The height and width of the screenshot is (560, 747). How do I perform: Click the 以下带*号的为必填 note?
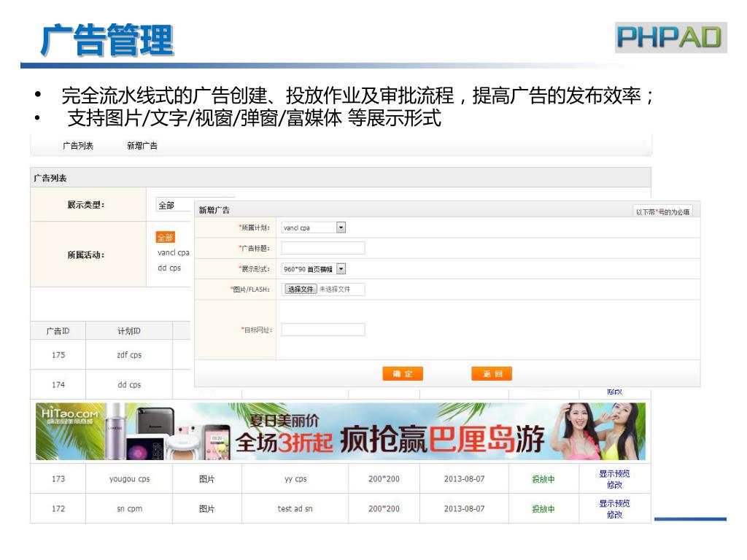(662, 212)
